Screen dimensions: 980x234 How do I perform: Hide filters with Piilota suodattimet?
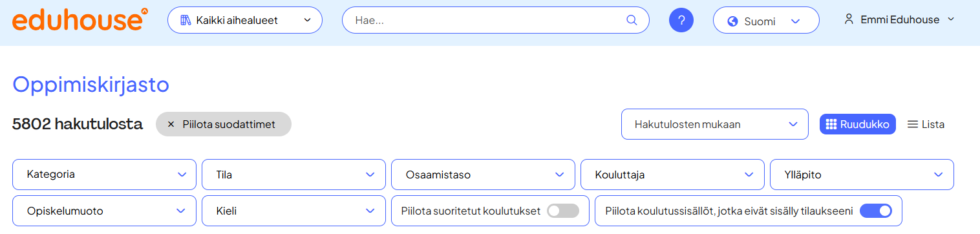pyautogui.click(x=224, y=124)
